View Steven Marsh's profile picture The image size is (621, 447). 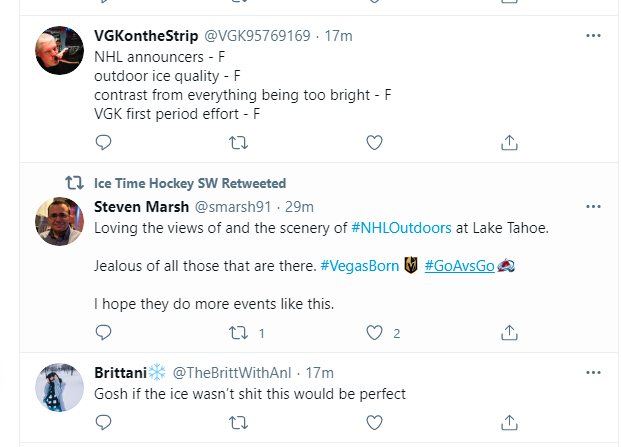coord(60,221)
